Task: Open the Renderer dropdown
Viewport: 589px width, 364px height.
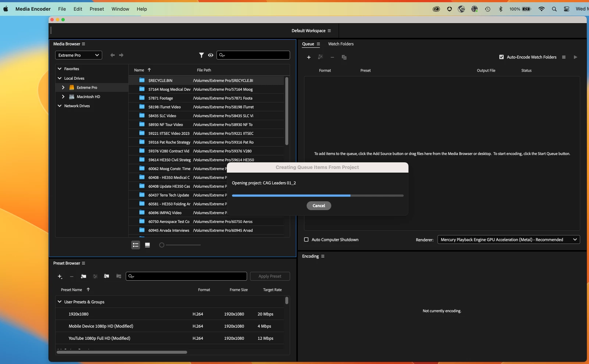Action: pyautogui.click(x=508, y=239)
